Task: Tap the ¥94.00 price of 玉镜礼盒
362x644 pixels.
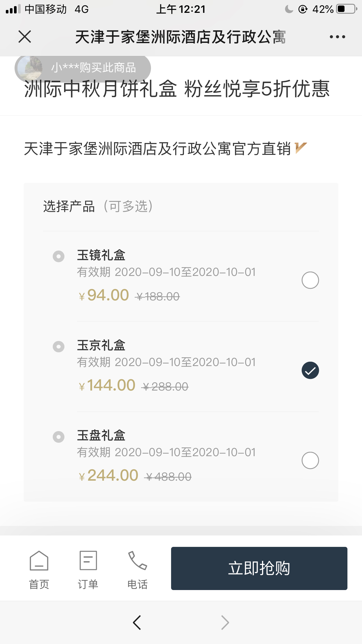Action: (104, 295)
